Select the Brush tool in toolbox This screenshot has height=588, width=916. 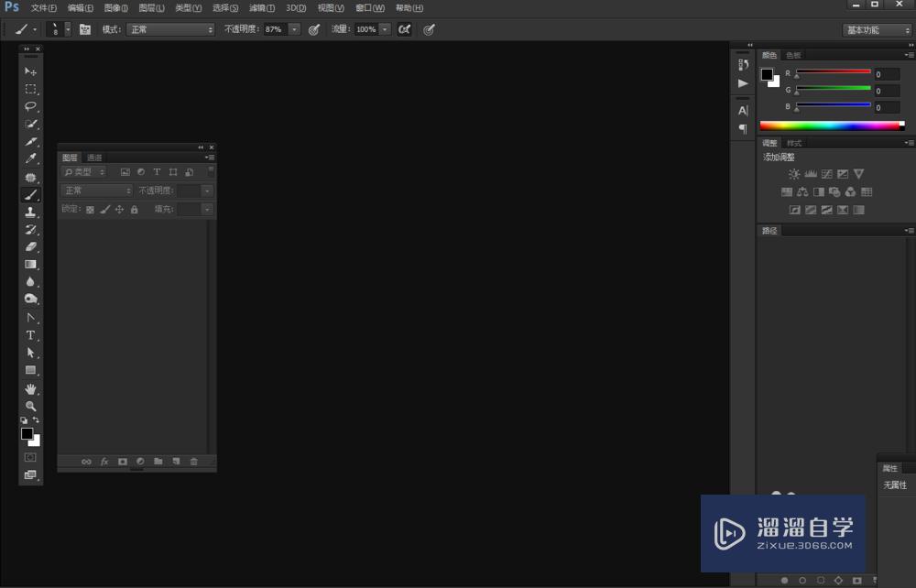click(x=30, y=194)
